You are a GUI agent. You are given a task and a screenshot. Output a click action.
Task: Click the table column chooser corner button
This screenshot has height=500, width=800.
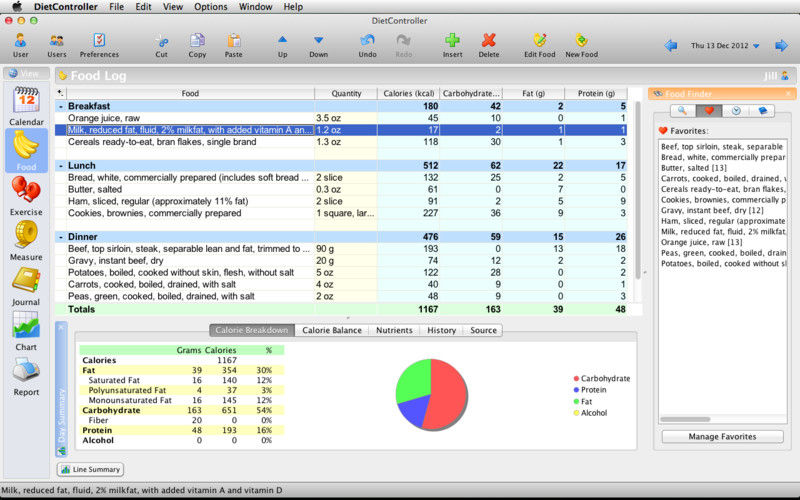pyautogui.click(x=61, y=93)
